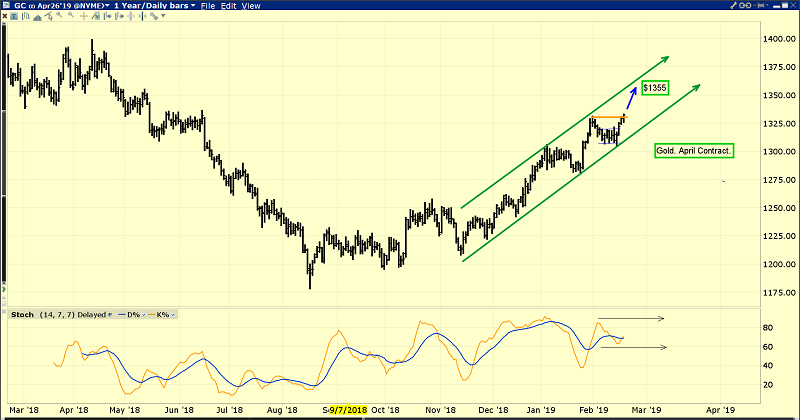Screen dimensions: 800x420
Task: Click the 1300.00 price axis label
Action: 779,152
